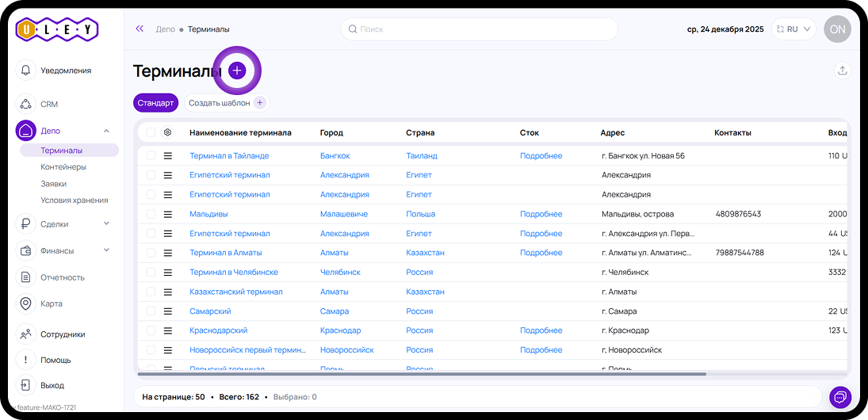Open Заявки in sidebar
This screenshot has width=868, height=420.
(x=54, y=184)
